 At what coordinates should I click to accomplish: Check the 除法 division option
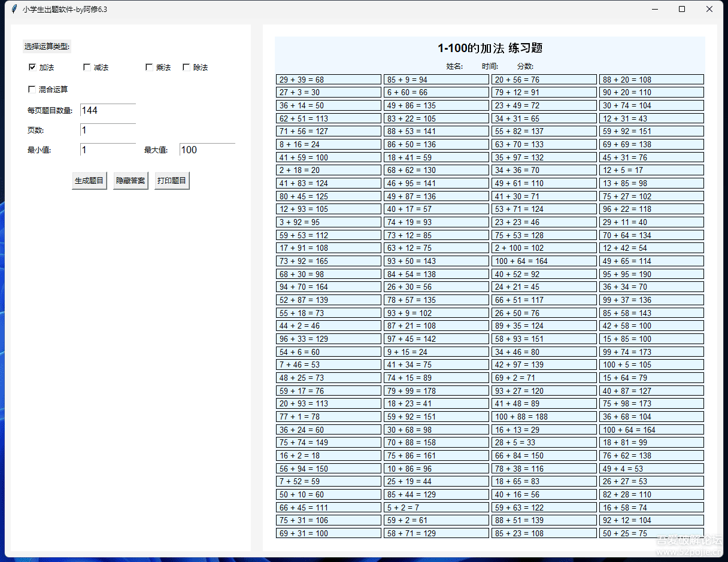186,68
